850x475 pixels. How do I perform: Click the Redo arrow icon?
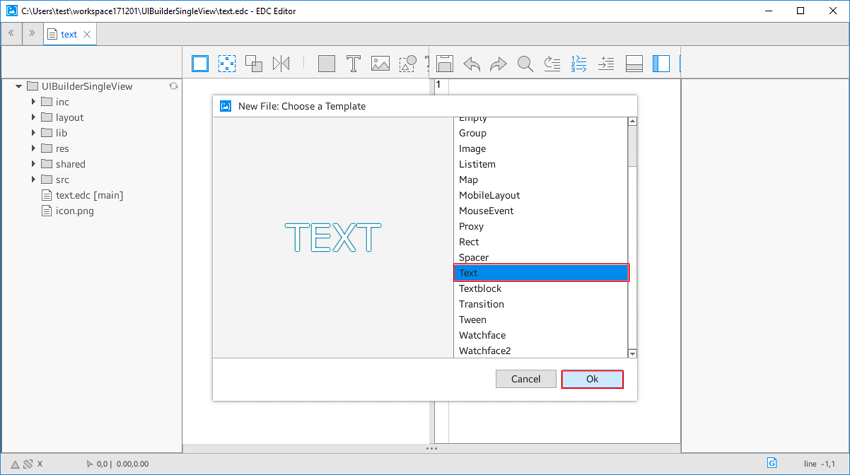(498, 64)
